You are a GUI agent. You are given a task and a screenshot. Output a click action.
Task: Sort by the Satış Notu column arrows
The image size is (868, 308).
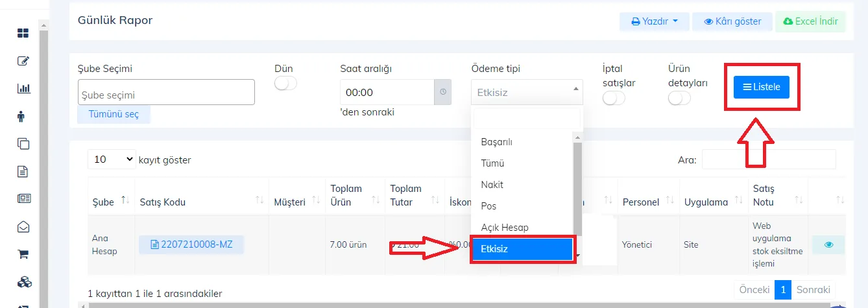click(x=799, y=201)
